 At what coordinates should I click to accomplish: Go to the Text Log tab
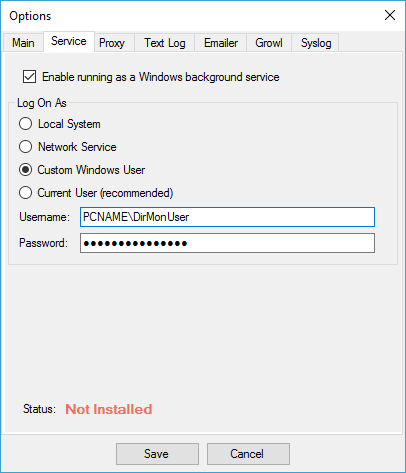[x=165, y=43]
